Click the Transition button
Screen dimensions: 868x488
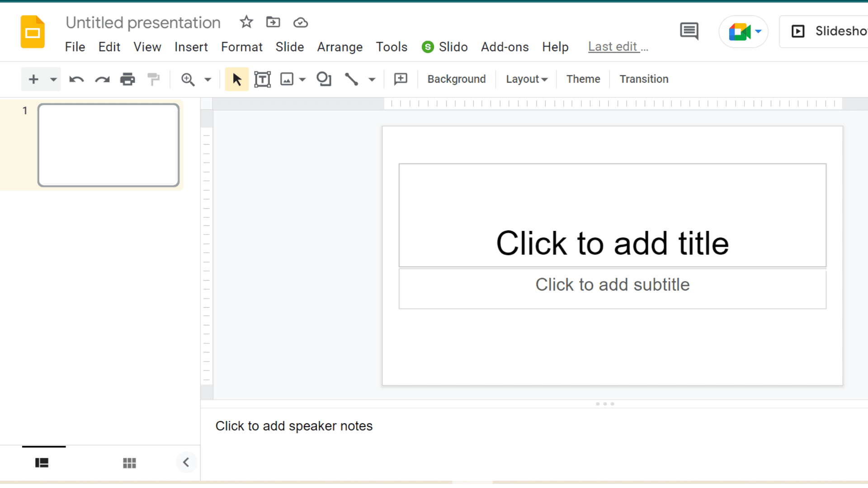click(x=644, y=79)
